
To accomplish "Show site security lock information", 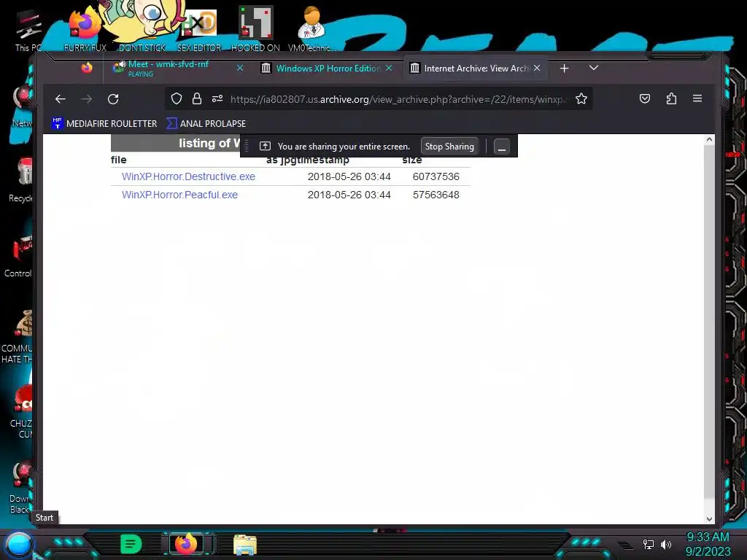I will coord(197,98).
